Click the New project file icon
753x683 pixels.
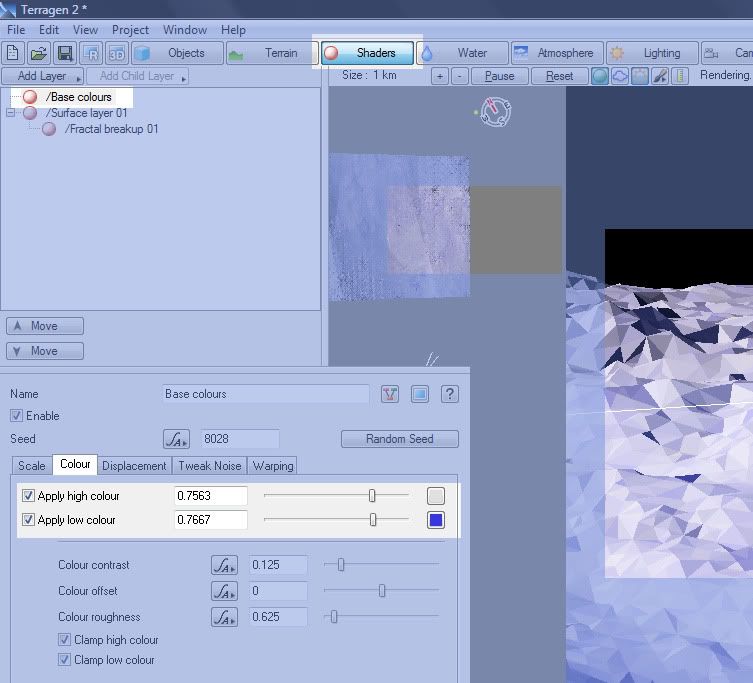click(13, 53)
